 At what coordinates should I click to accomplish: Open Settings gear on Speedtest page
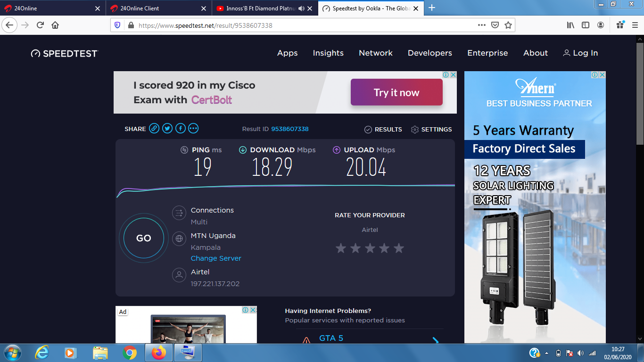(x=431, y=129)
